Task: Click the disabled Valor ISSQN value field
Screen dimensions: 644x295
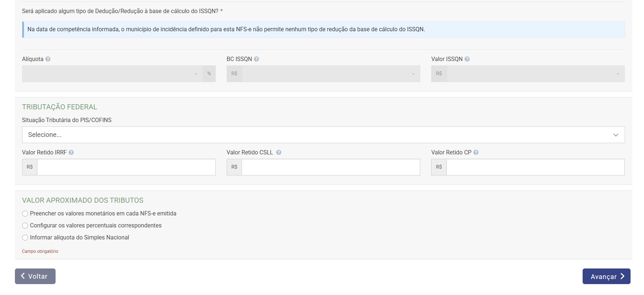Action: 535,74
